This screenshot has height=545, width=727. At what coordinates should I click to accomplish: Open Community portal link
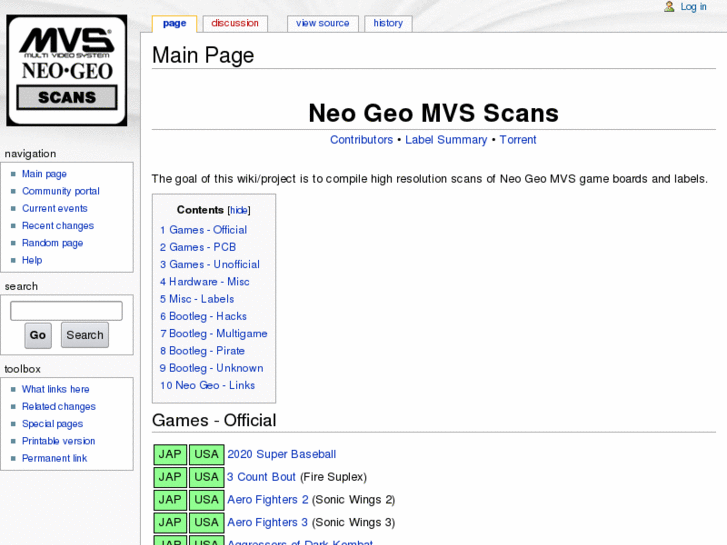(x=61, y=191)
